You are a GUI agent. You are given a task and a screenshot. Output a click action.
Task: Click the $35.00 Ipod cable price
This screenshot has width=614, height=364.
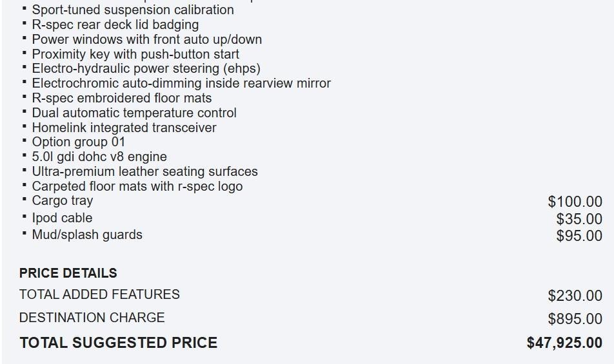(x=579, y=219)
